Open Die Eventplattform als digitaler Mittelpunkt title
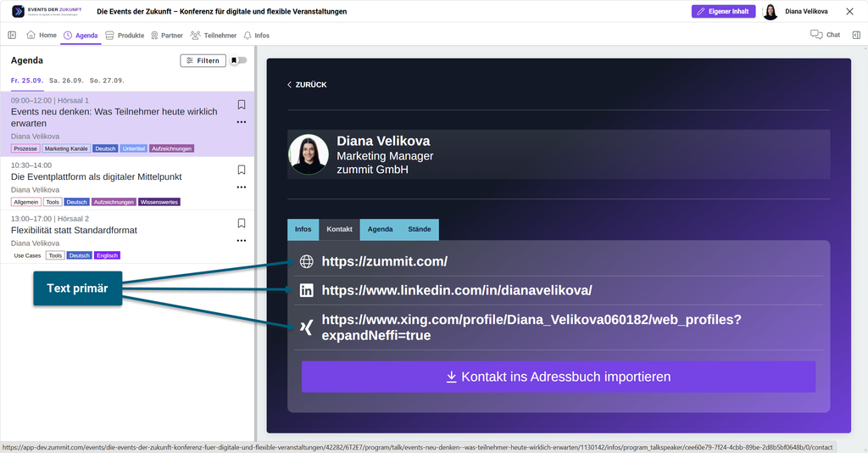 click(x=97, y=176)
